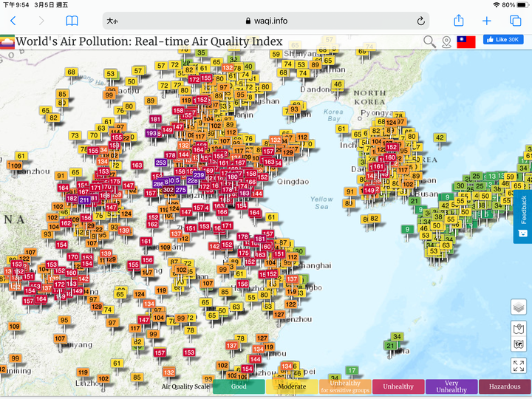Click the Unhealthy scale color box
The width and height of the screenshot is (532, 399).
pyautogui.click(x=398, y=386)
